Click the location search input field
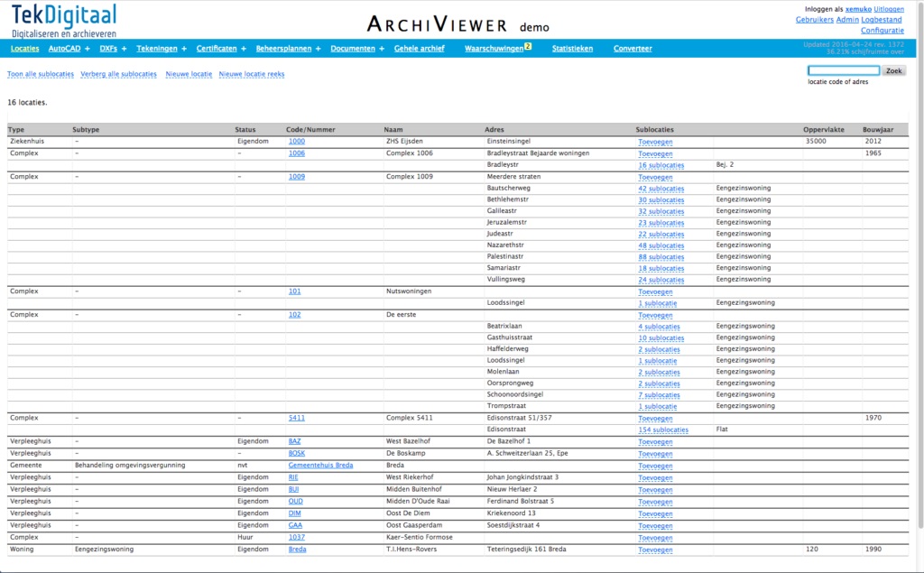 pos(844,70)
